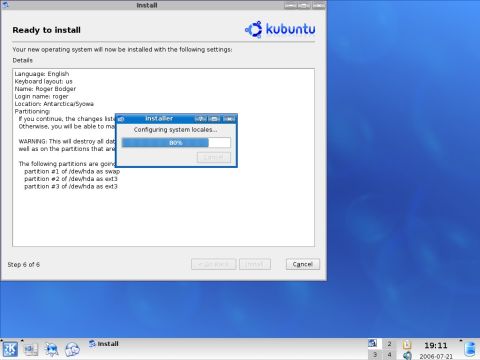Image resolution: width=480 pixels, height=360 pixels.
Task: Switch to virtual desktop 1
Action: 375,344
